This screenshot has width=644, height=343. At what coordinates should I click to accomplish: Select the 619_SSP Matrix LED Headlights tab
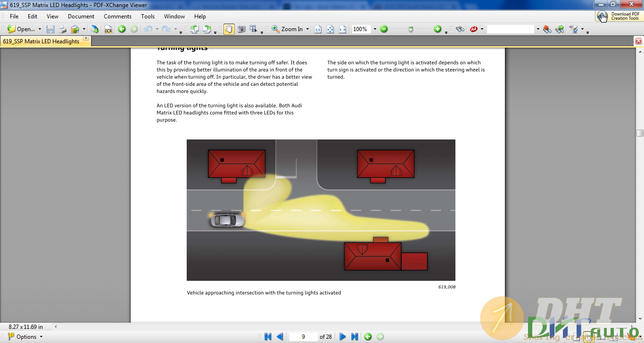point(41,41)
